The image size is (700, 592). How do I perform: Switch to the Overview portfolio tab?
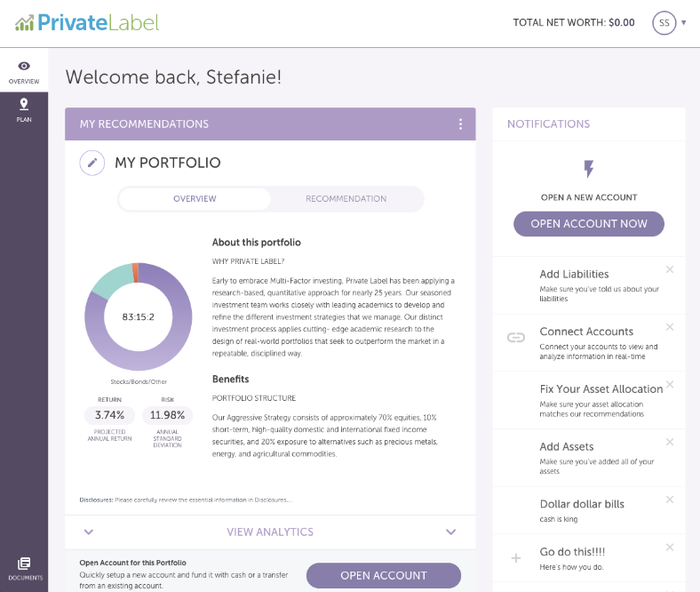click(x=195, y=199)
